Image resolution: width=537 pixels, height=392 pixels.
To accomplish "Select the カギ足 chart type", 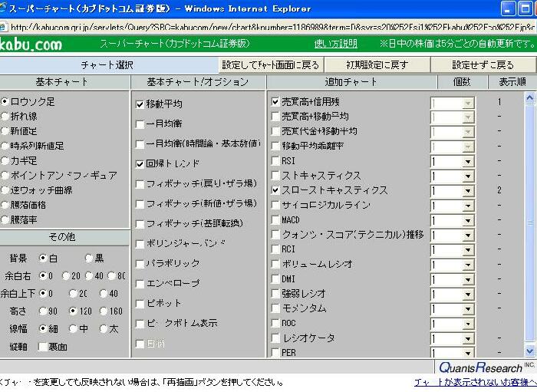I will click(x=5, y=160).
